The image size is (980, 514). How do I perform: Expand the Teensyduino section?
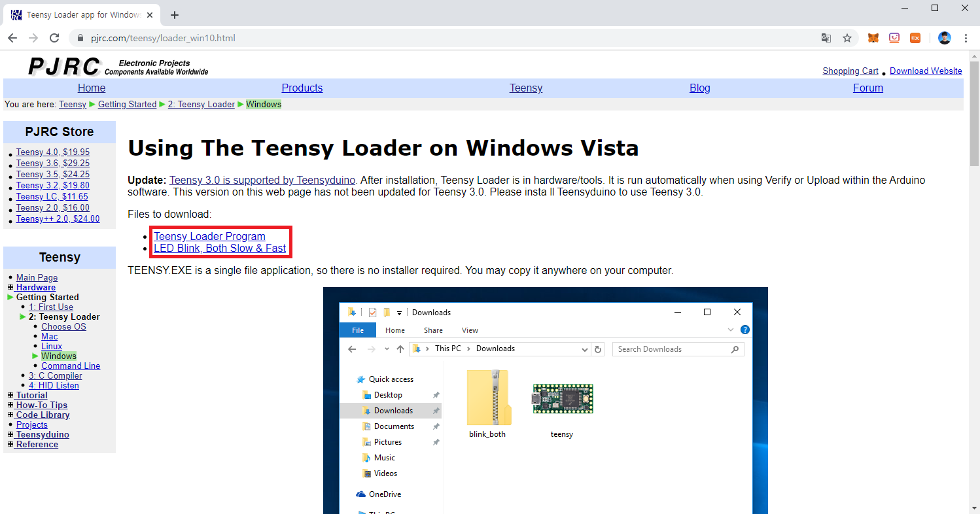point(10,435)
